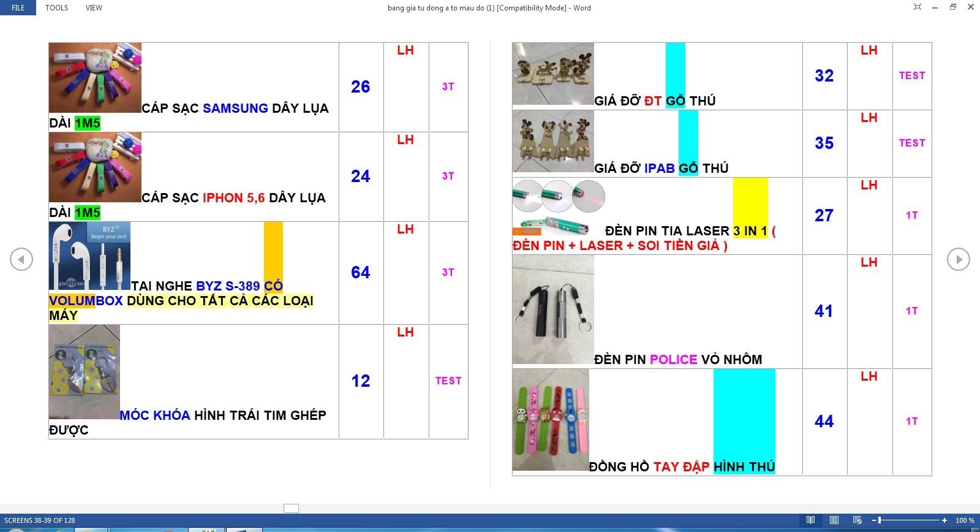Select the Samsung silk cable product image
This screenshot has height=532, width=980.
point(95,78)
